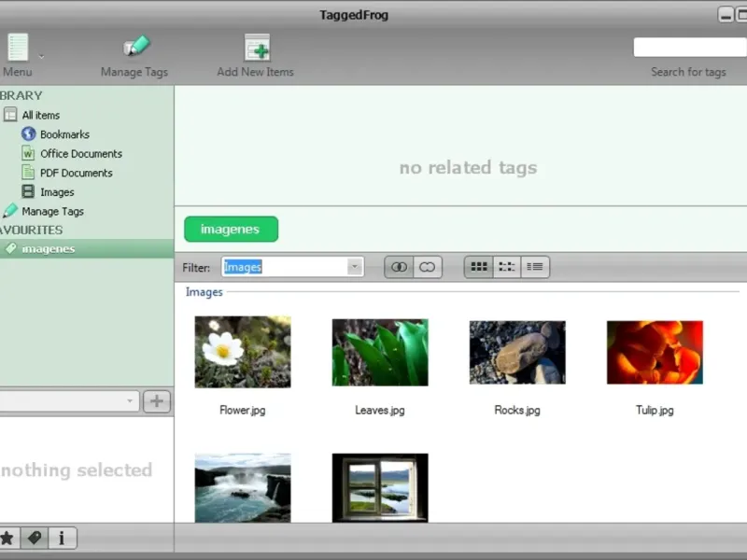Image resolution: width=747 pixels, height=560 pixels.
Task: Click the PDF Documents page icon
Action: pos(28,173)
